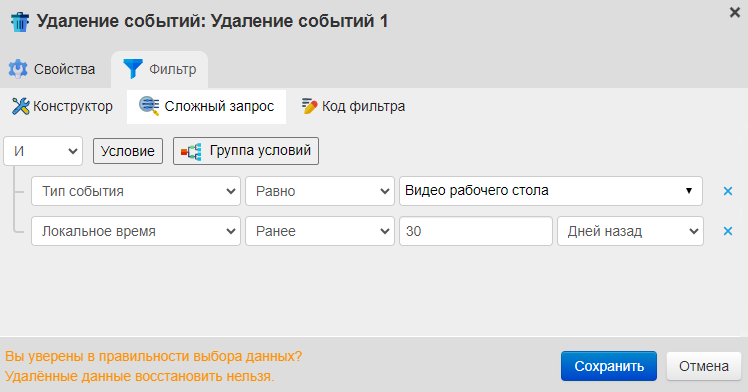
Task: Delete the Локальное время condition row
Action: pos(727,231)
